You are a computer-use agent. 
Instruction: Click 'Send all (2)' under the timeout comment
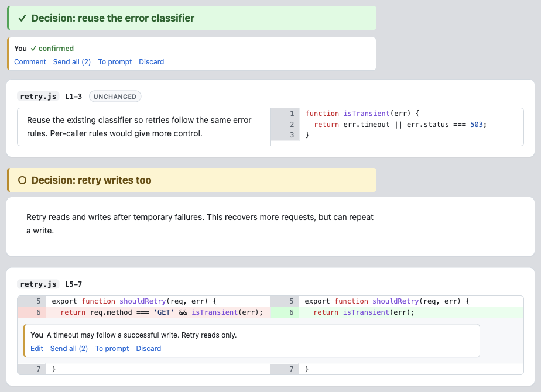(x=69, y=349)
